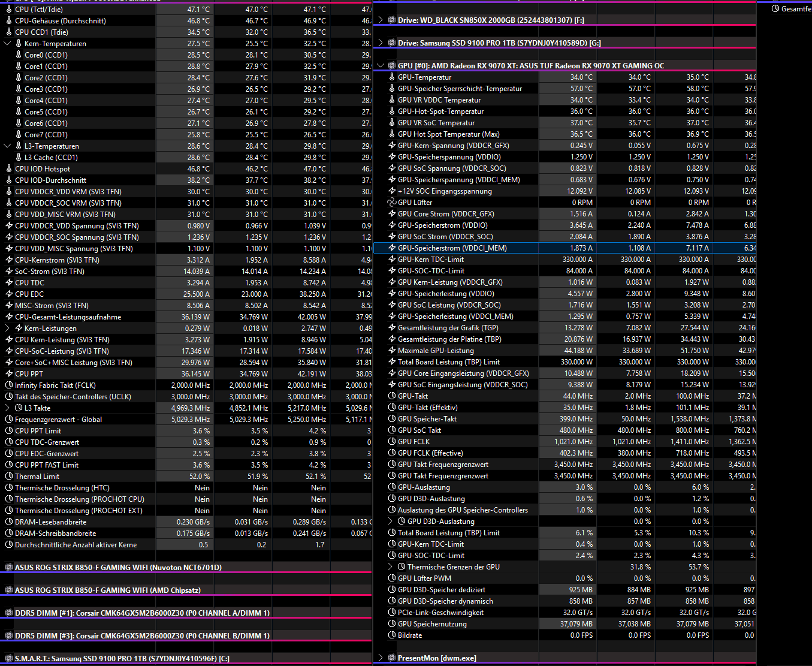Screen dimensions: 812x666
Task: Click thermometer icon beside Core7 (CCD1)
Action: 19,135
